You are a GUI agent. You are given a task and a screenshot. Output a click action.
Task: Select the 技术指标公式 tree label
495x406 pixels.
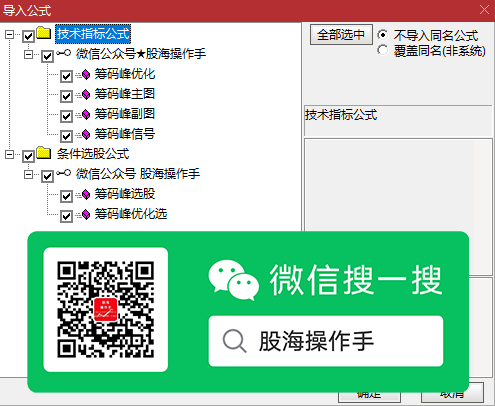93,34
